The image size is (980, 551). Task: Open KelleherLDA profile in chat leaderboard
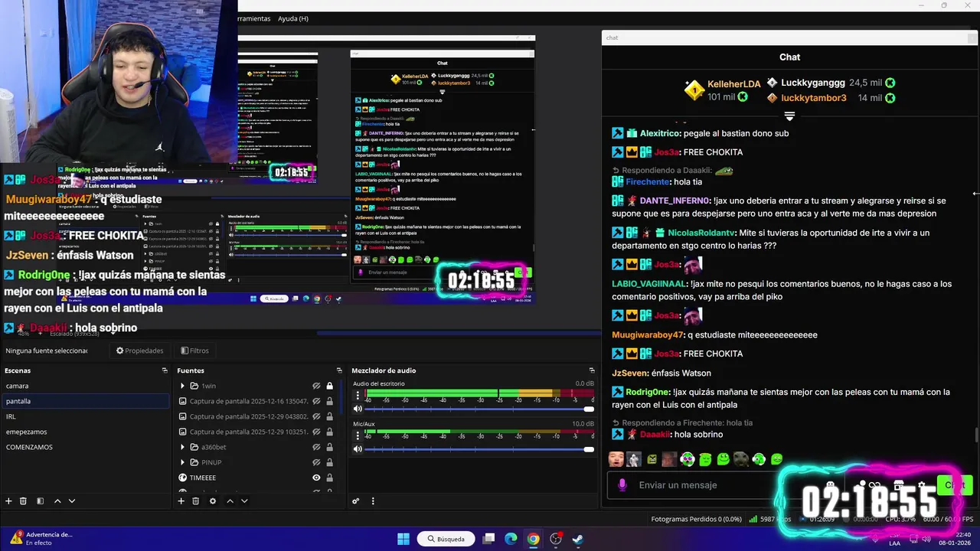coord(734,84)
